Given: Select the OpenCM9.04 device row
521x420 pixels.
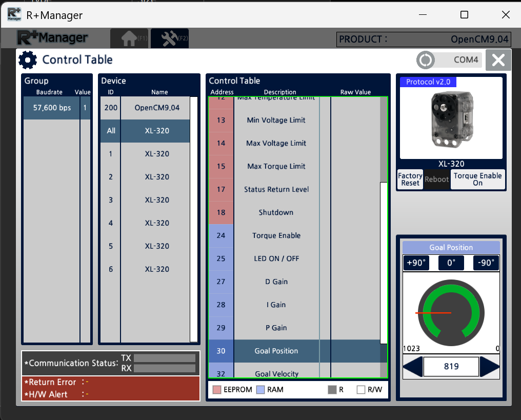Looking at the screenshot, I should coord(145,108).
